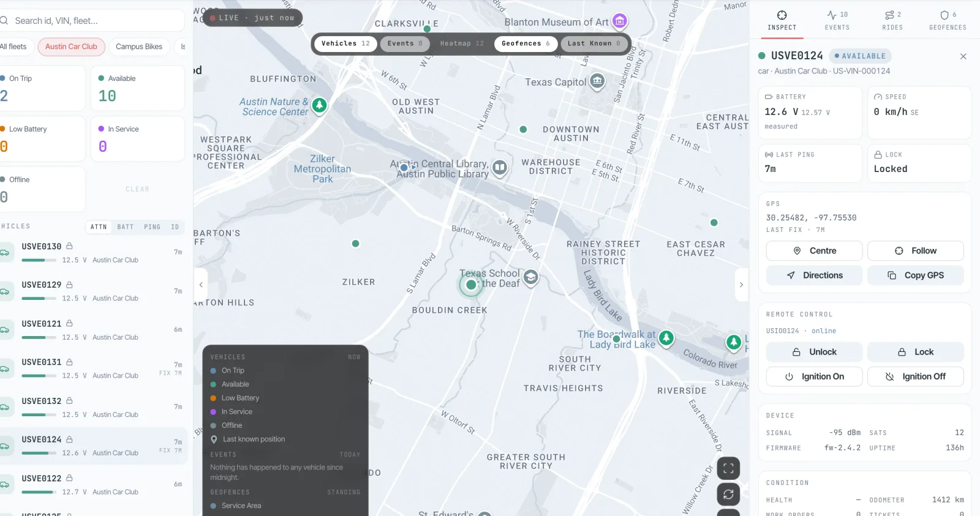980x516 pixels.
Task: Open the Geofences tab shield icon
Action: 944,15
